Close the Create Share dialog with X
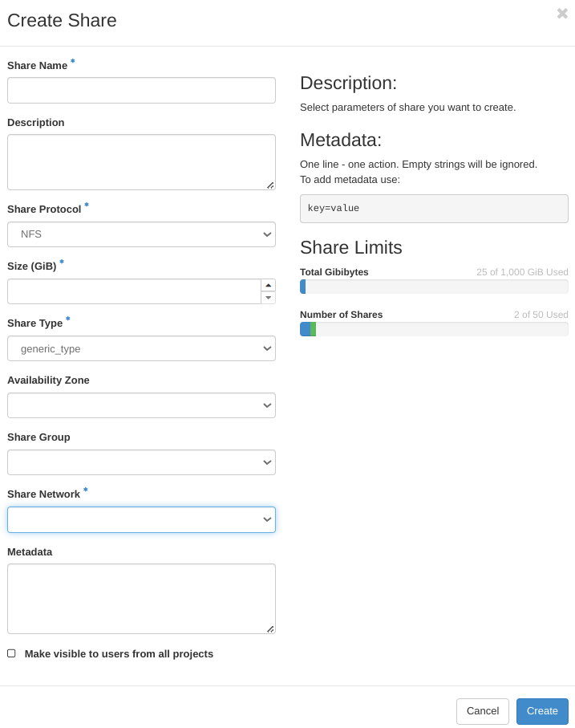Viewport: 575px width, 728px height. (x=562, y=14)
